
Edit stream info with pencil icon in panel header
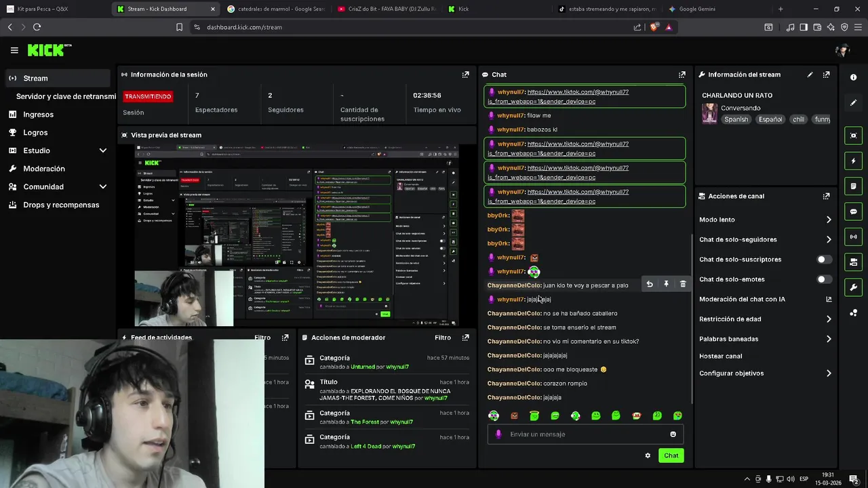coord(810,75)
